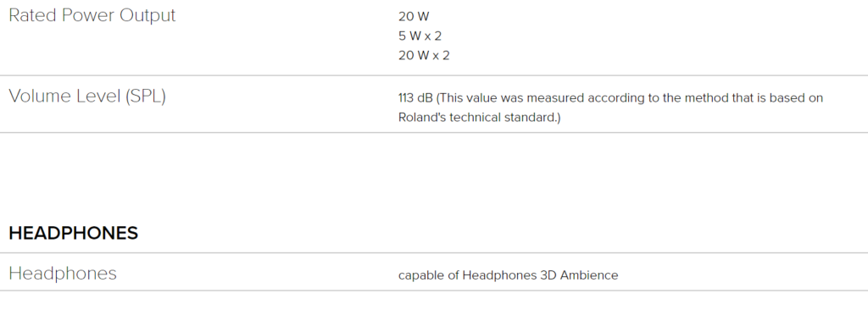Click the "Rated Power Output" spec label
Screen dimensions: 868x310
tap(92, 15)
